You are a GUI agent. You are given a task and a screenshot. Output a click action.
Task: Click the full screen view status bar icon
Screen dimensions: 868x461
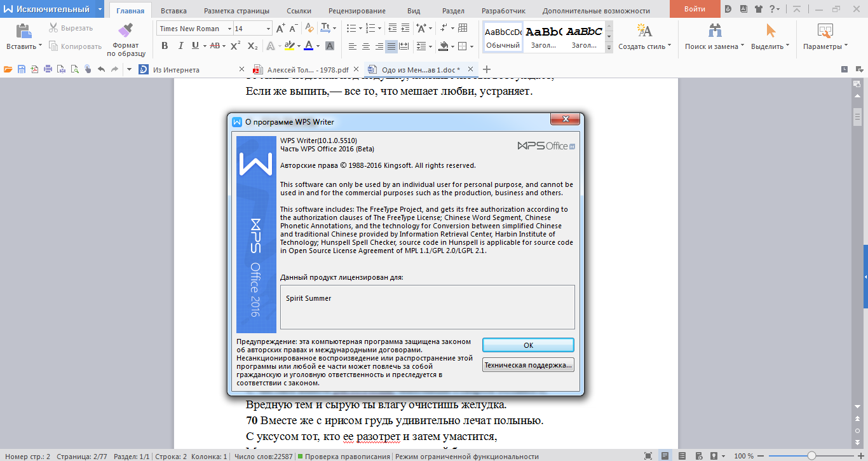click(x=648, y=456)
